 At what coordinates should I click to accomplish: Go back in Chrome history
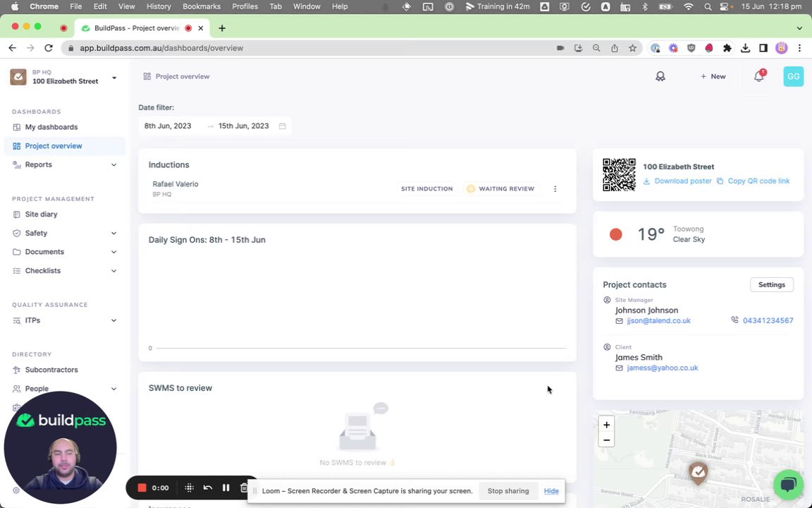click(13, 48)
